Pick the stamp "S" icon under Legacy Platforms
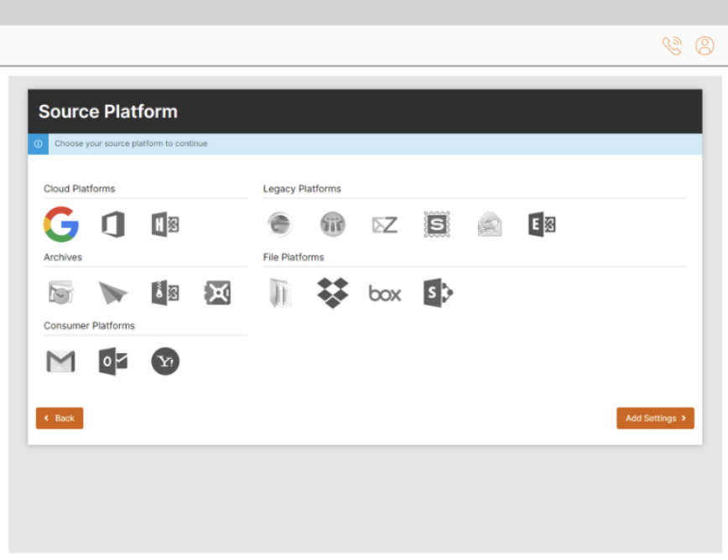This screenshot has width=728, height=560. pos(437,225)
